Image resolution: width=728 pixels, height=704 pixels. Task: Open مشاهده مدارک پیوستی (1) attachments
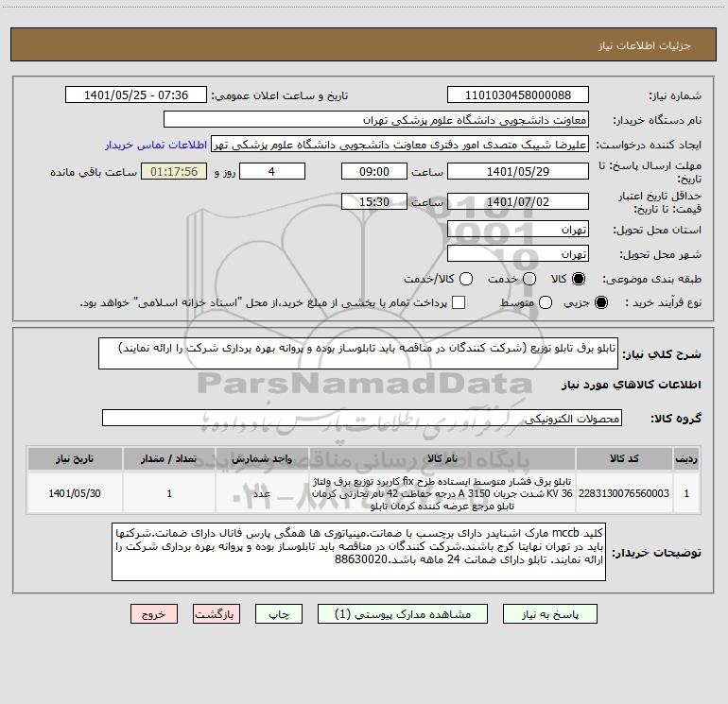click(403, 614)
